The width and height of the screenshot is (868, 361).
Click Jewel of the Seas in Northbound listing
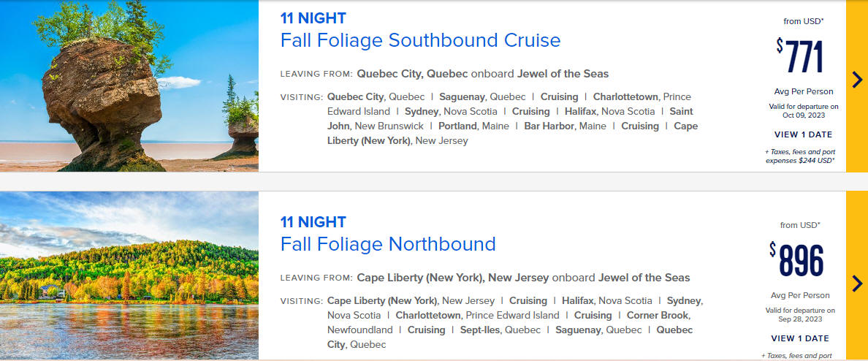[644, 278]
